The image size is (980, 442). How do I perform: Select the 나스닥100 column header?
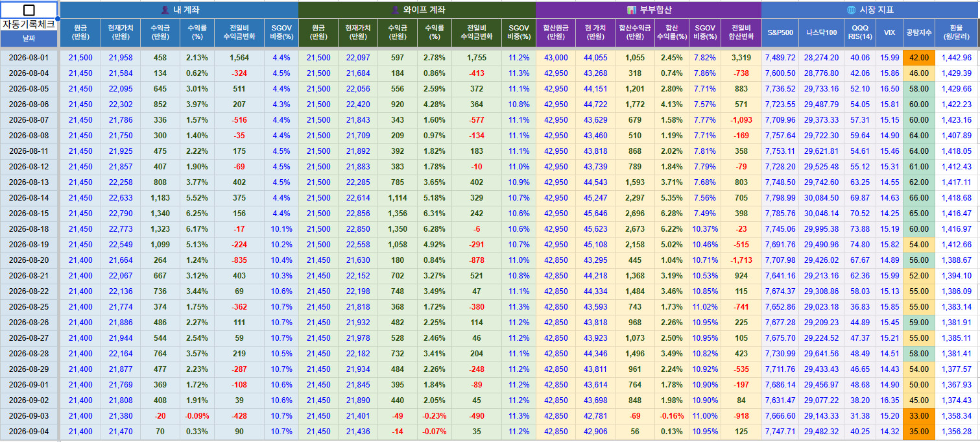pyautogui.click(x=821, y=32)
